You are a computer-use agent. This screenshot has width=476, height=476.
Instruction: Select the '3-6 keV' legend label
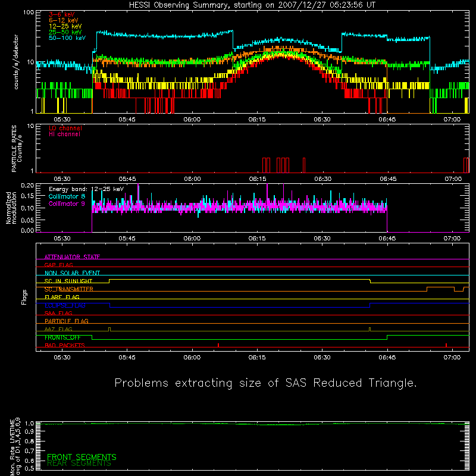tap(62, 14)
